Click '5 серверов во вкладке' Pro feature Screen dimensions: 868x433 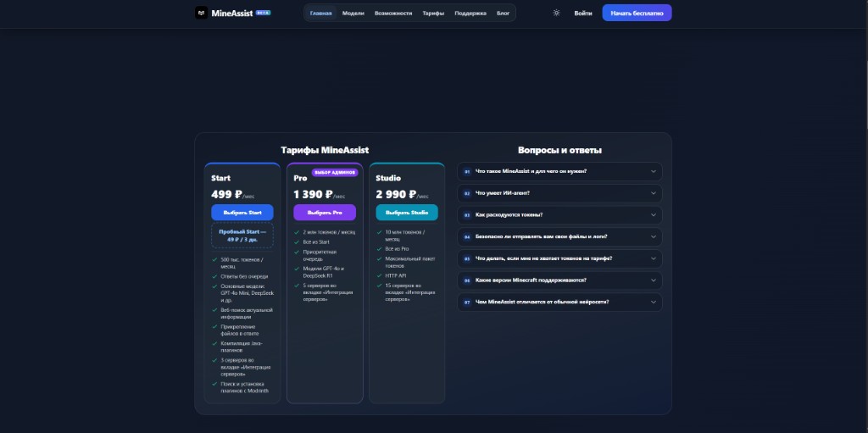323,292
